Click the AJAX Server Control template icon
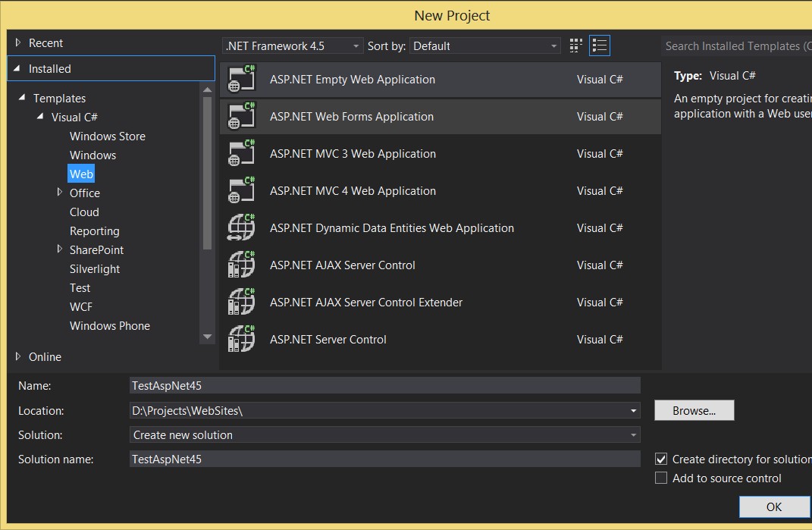This screenshot has height=530, width=812. coord(242,265)
